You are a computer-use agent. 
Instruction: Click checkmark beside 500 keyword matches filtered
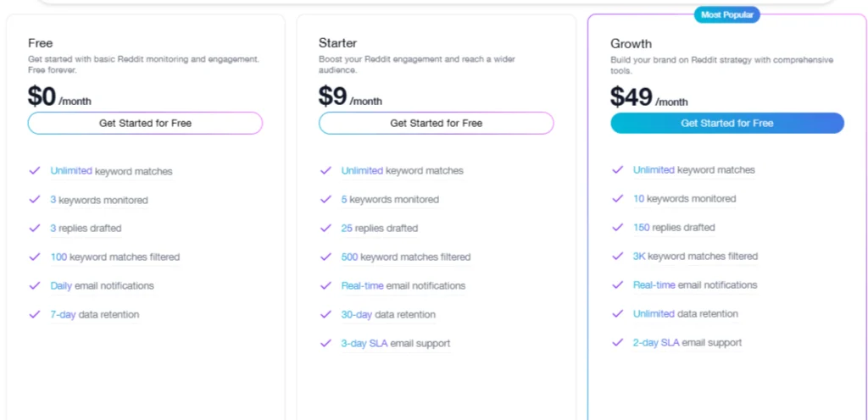click(325, 257)
